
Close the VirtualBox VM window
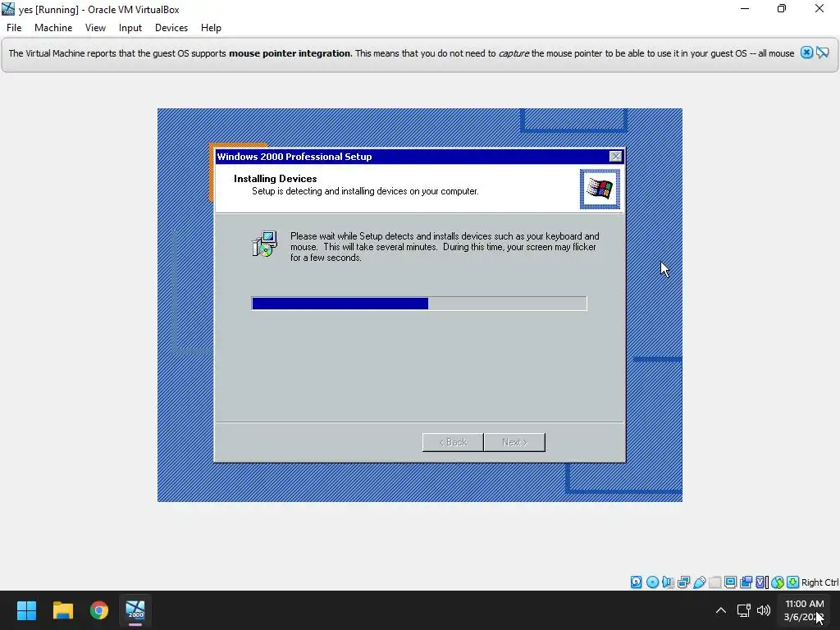(x=819, y=8)
